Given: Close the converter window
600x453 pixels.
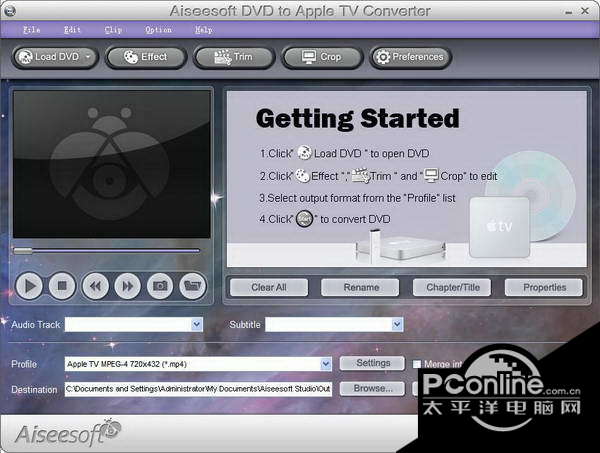Looking at the screenshot, I should (x=585, y=11).
